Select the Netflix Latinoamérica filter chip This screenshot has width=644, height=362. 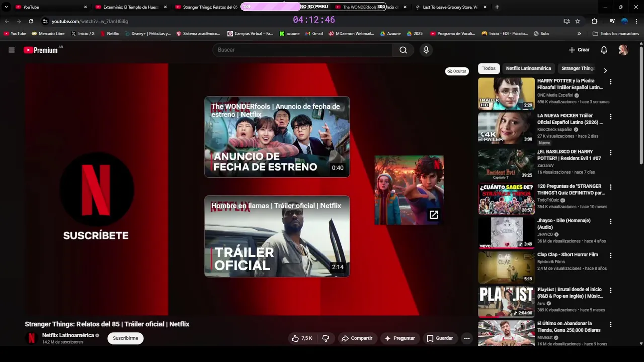tap(528, 68)
